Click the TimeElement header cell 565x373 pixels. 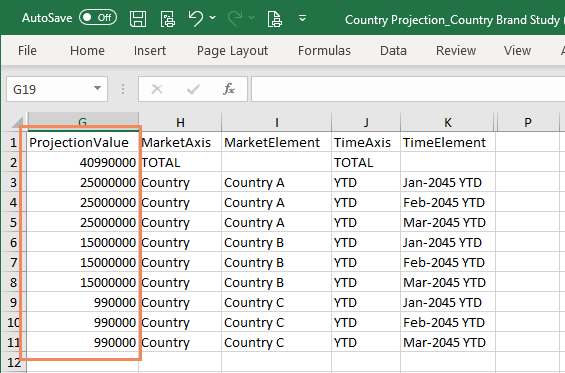(x=448, y=142)
